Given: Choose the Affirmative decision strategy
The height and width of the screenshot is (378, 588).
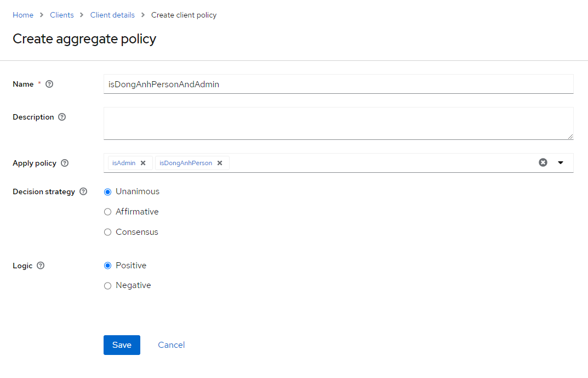Looking at the screenshot, I should tap(108, 212).
